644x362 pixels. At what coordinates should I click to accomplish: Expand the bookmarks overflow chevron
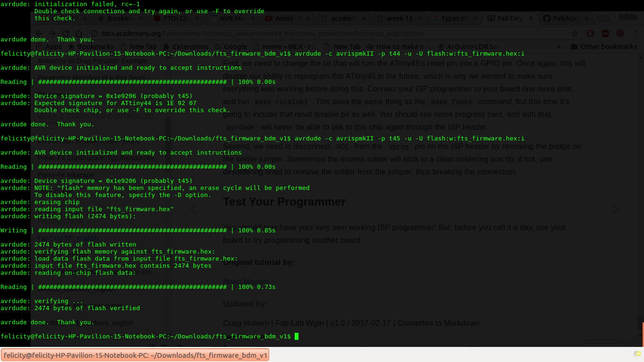(559, 47)
